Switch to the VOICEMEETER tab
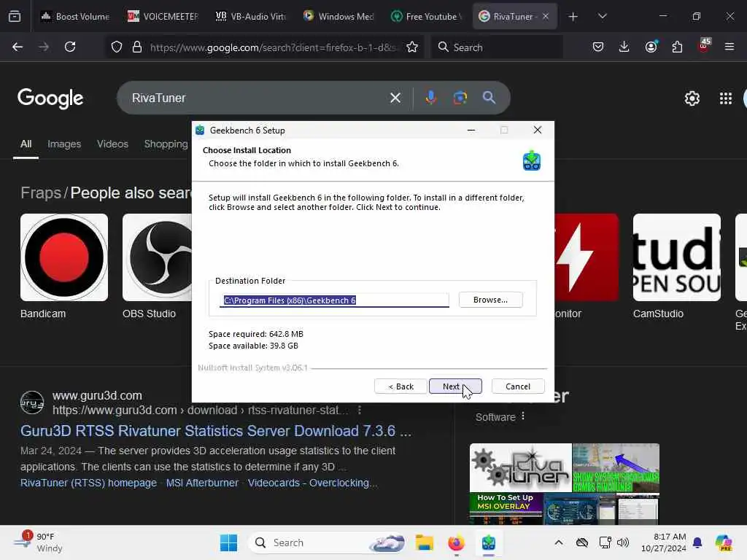 coord(163,16)
